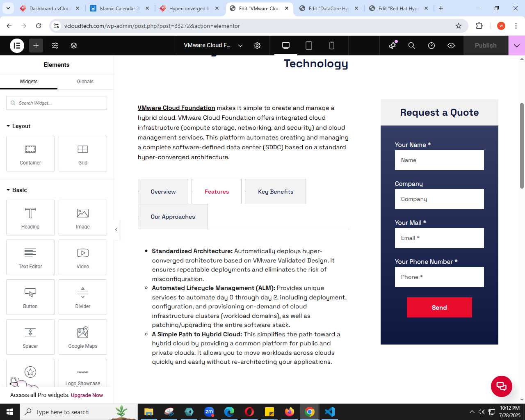Viewport: 525px width, 420px height.
Task: Switch to desktop responsive view
Action: (x=286, y=46)
